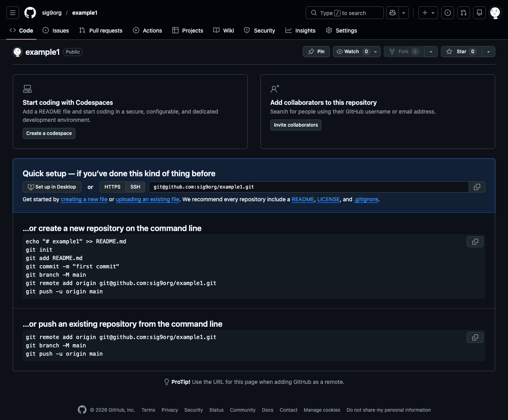Image resolution: width=508 pixels, height=420 pixels.
Task: Click the GitHub logo home icon
Action: (x=30, y=13)
